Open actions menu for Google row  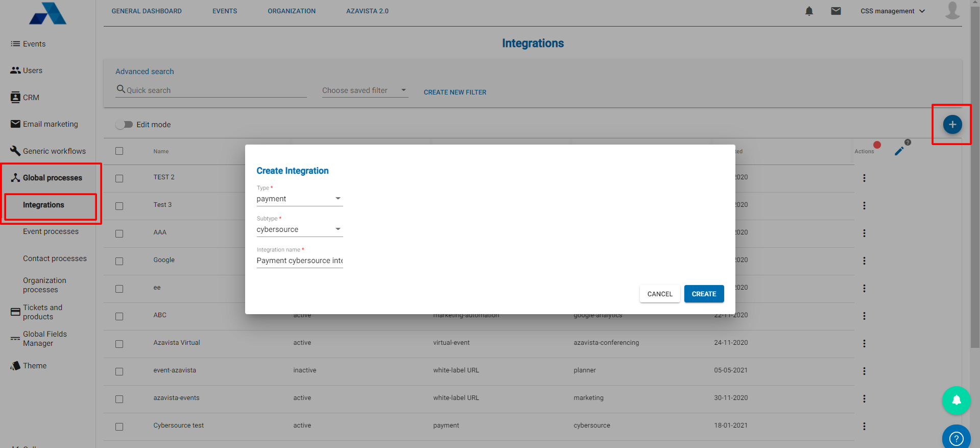click(x=864, y=261)
